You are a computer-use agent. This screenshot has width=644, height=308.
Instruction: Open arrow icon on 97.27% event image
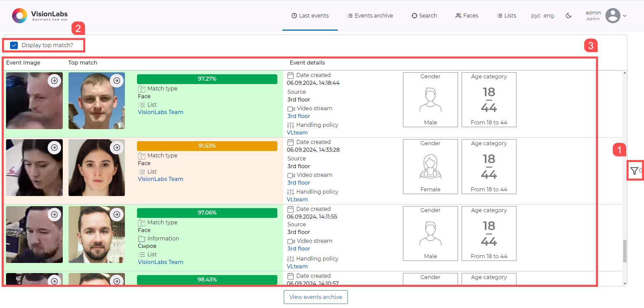(54, 81)
